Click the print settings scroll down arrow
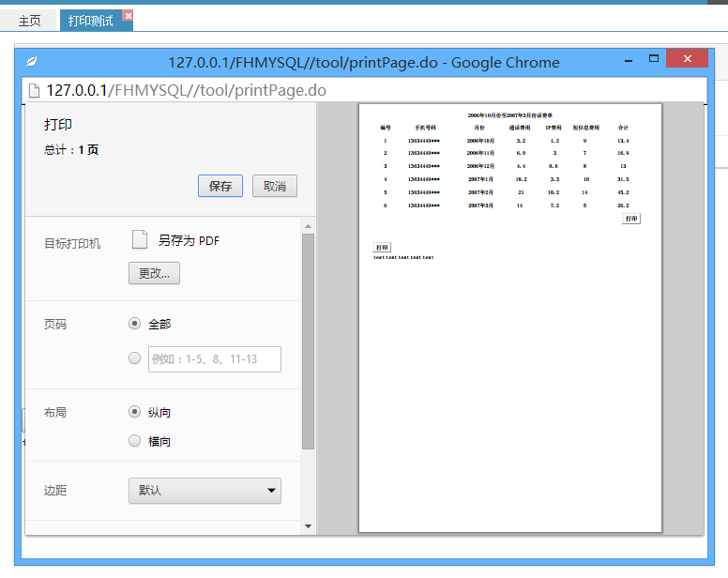Image resolution: width=728 pixels, height=578 pixels. click(x=308, y=526)
